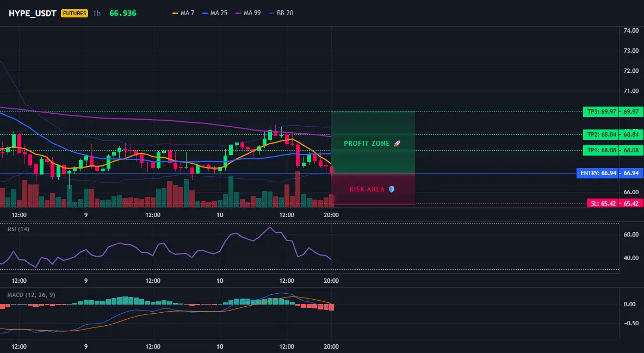Click the 66.00 price axis value
Image resolution: width=644 pixels, height=353 pixels.
631,192
